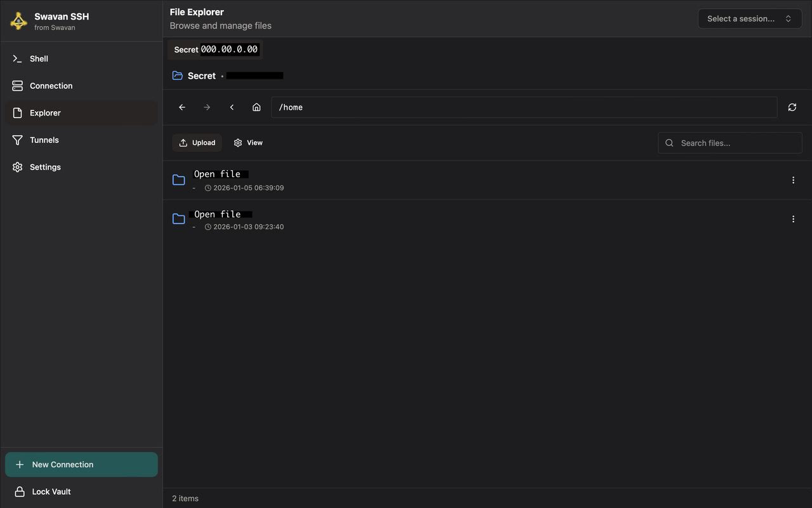Image resolution: width=812 pixels, height=508 pixels.
Task: Open the Connection manager from the sidebar
Action: tap(51, 85)
